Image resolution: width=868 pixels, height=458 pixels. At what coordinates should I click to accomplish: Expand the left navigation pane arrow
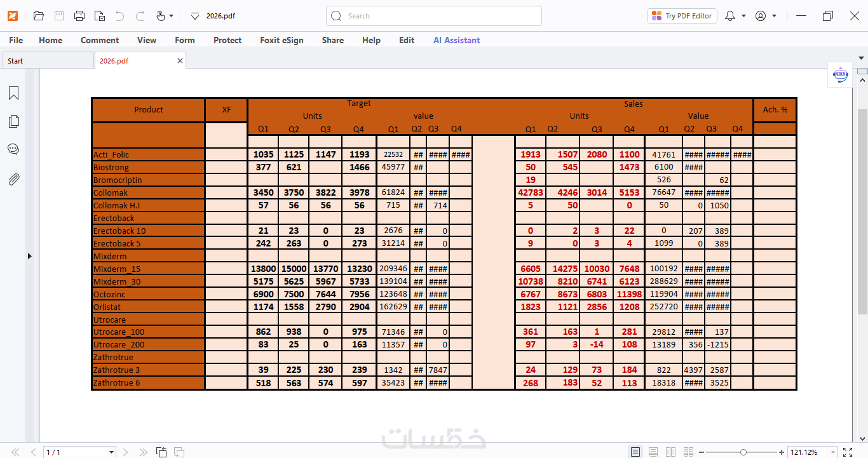click(x=29, y=256)
